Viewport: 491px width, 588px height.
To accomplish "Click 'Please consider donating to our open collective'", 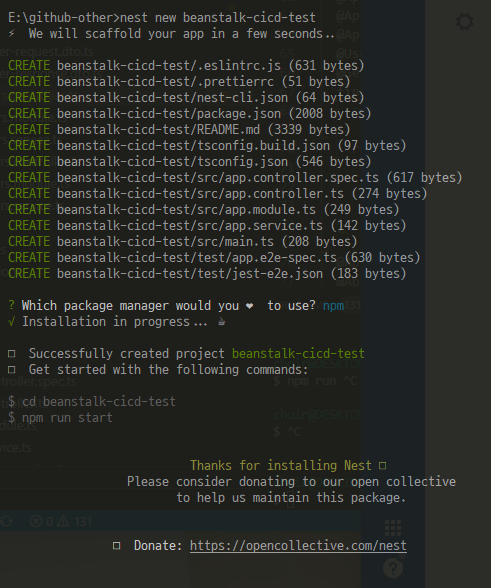I will tap(291, 482).
